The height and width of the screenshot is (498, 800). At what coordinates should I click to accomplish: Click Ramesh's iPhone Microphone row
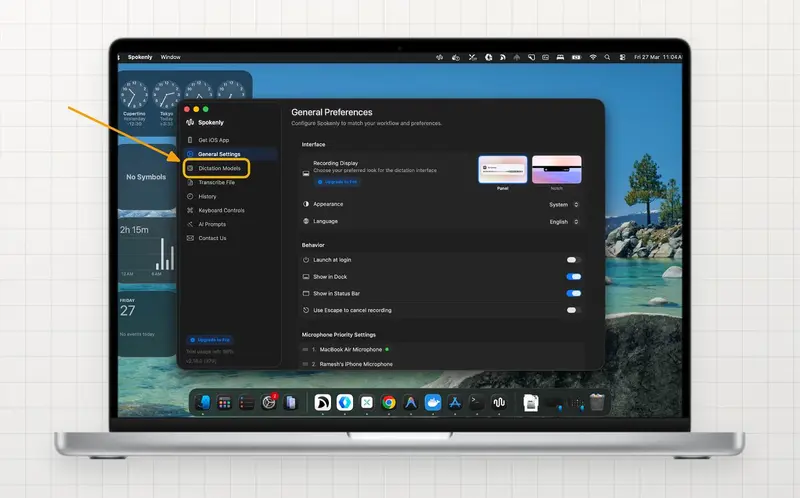pyautogui.click(x=442, y=364)
